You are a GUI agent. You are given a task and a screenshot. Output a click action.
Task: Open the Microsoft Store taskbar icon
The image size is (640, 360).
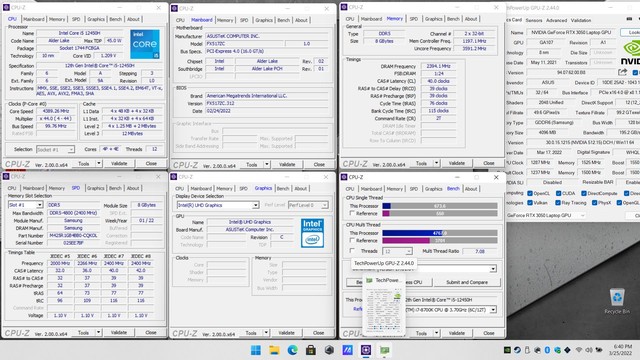[x=311, y=350]
